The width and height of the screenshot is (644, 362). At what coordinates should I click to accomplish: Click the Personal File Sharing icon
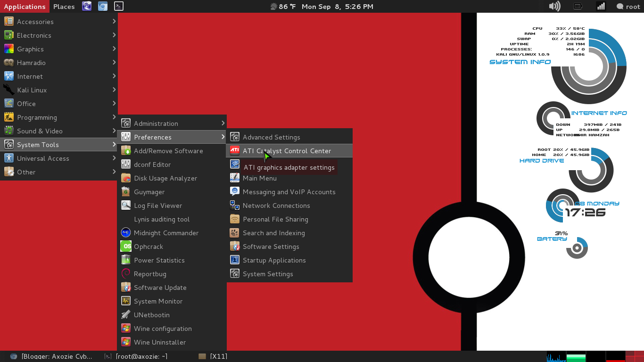pyautogui.click(x=235, y=219)
